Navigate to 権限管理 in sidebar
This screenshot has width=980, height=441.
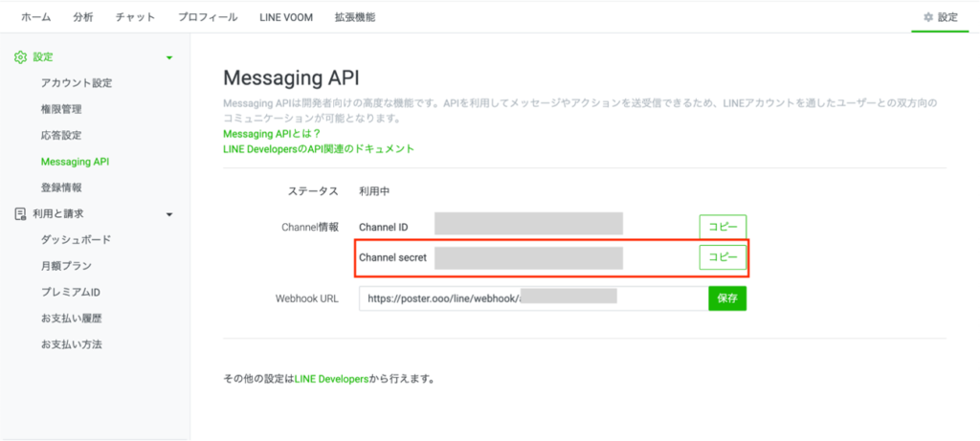click(x=61, y=110)
